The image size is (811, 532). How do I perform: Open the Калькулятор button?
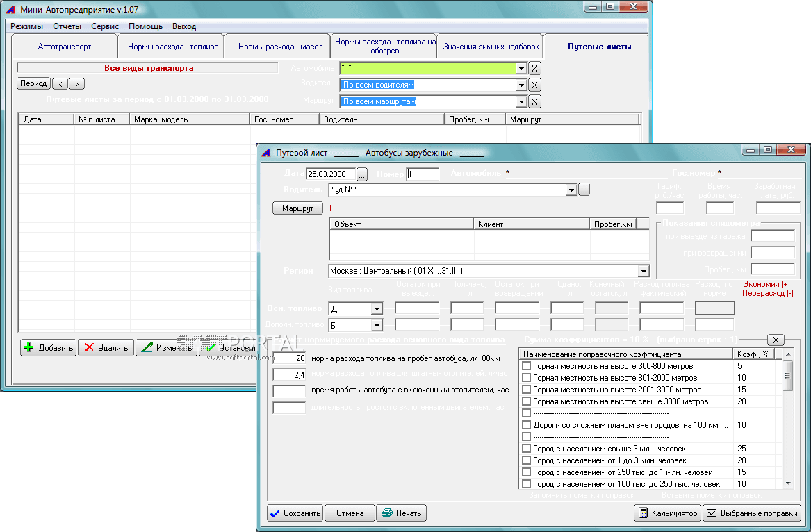(x=667, y=513)
